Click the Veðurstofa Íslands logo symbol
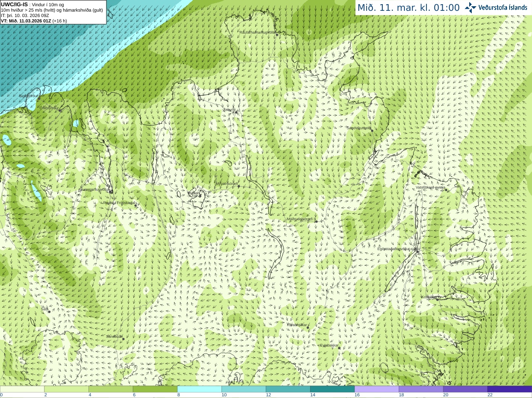This screenshot has width=532, height=398. (x=470, y=7)
